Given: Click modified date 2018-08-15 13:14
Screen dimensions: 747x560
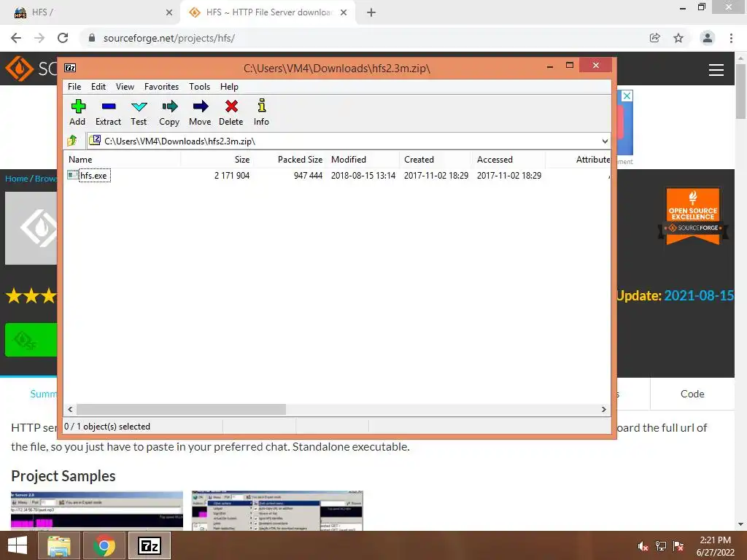Looking at the screenshot, I should coord(363,175).
